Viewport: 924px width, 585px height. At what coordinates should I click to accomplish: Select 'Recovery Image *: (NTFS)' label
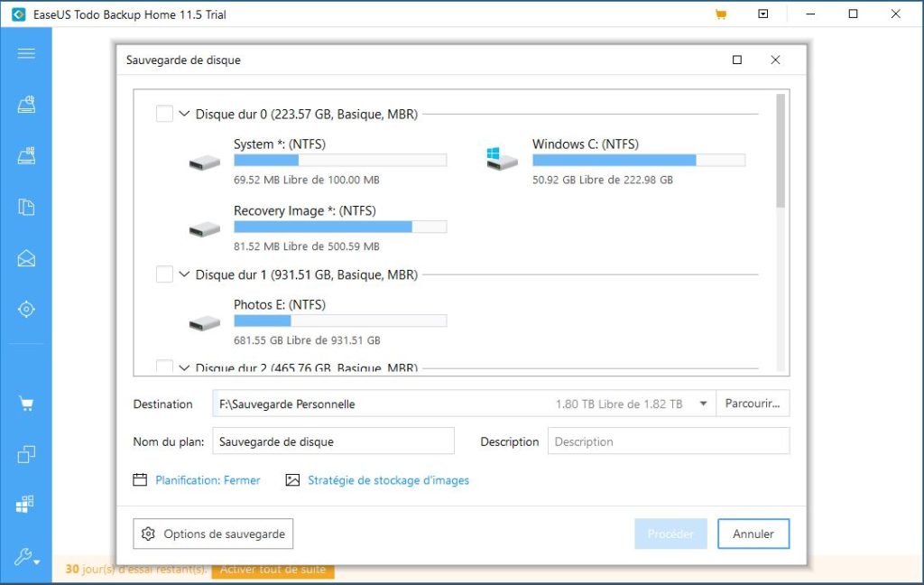click(305, 210)
